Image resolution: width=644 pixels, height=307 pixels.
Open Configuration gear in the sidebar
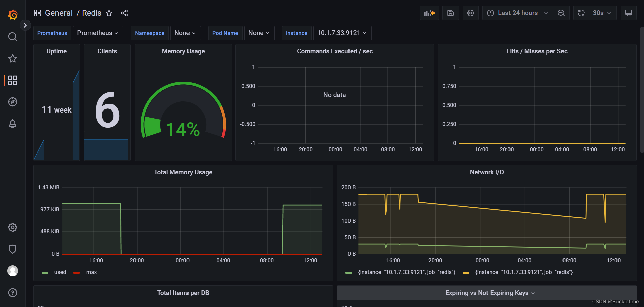(13, 227)
